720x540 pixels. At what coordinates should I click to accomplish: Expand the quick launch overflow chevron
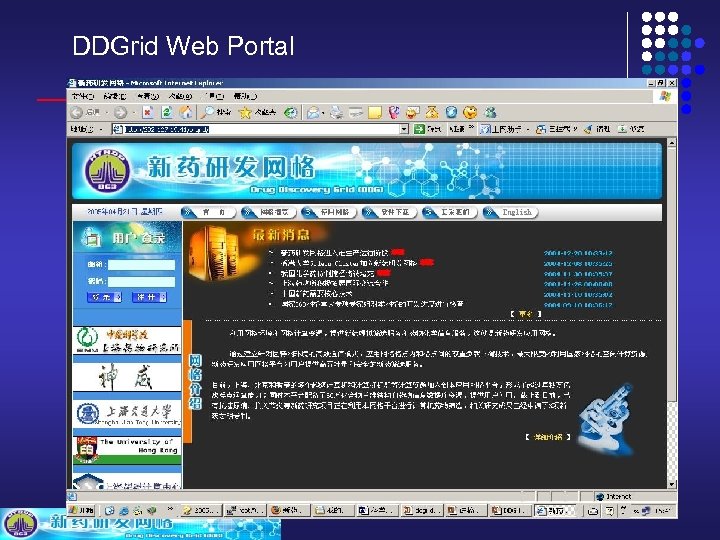(170, 509)
